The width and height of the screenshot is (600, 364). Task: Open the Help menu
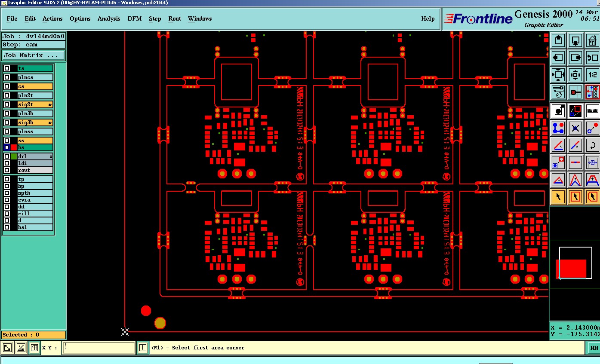428,18
